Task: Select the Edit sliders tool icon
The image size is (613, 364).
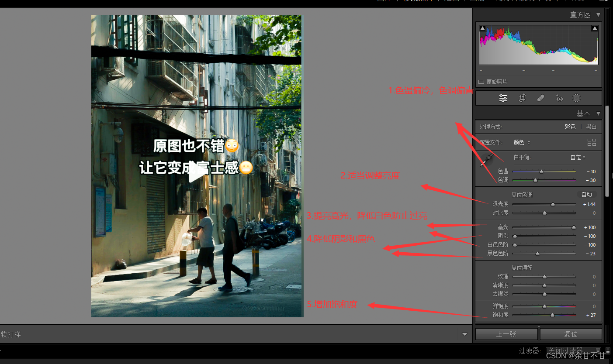Action: [x=503, y=98]
